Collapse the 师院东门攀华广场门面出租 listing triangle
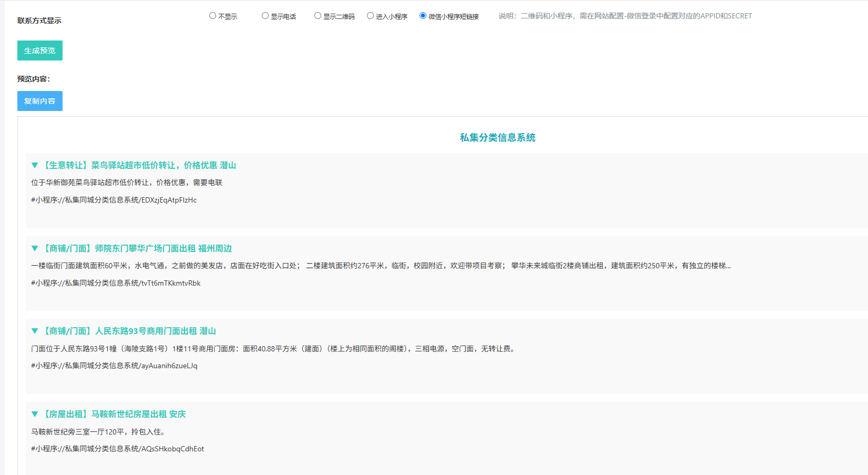The width and height of the screenshot is (868, 475). pyautogui.click(x=35, y=248)
